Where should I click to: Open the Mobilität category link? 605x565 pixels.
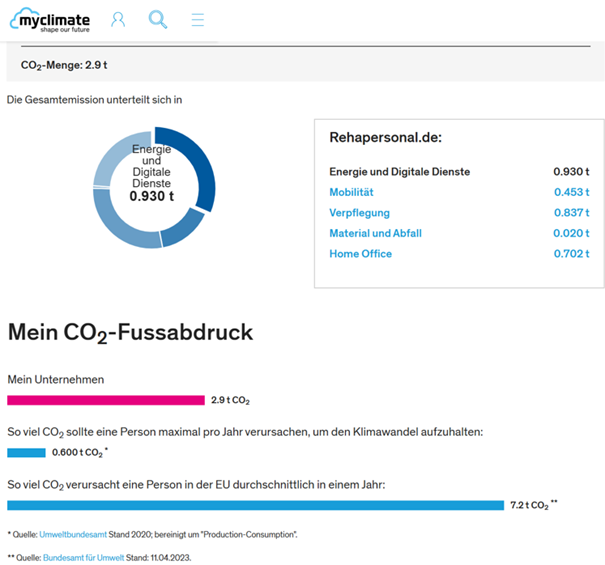(x=354, y=192)
